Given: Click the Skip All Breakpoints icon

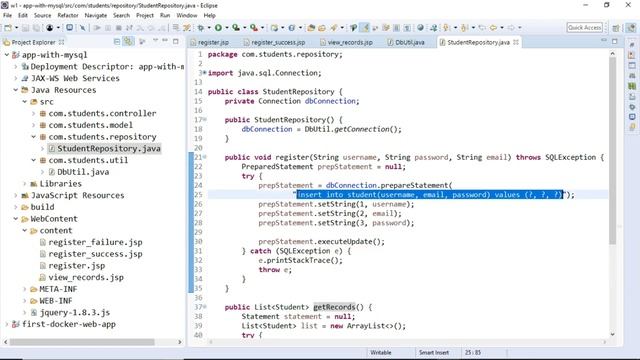Looking at the screenshot, I should (x=83, y=28).
